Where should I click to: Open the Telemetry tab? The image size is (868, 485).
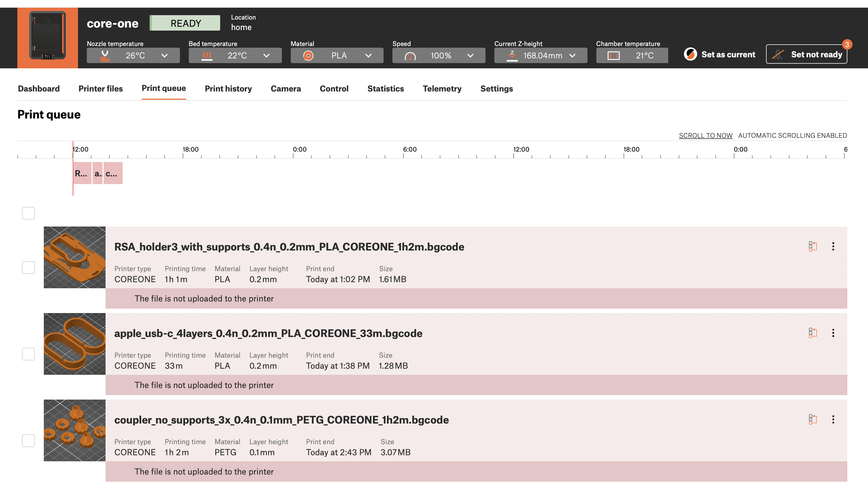(442, 89)
